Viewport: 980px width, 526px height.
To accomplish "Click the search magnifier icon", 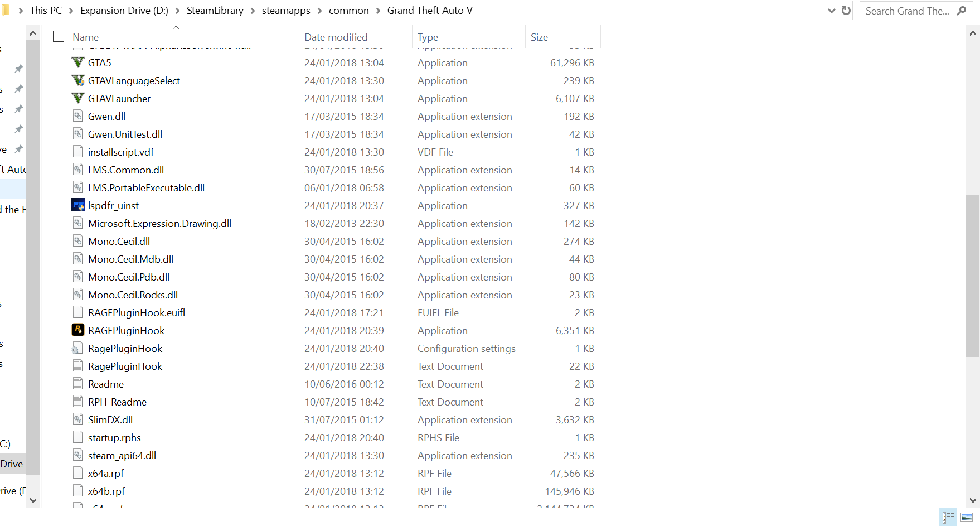I will (x=962, y=11).
